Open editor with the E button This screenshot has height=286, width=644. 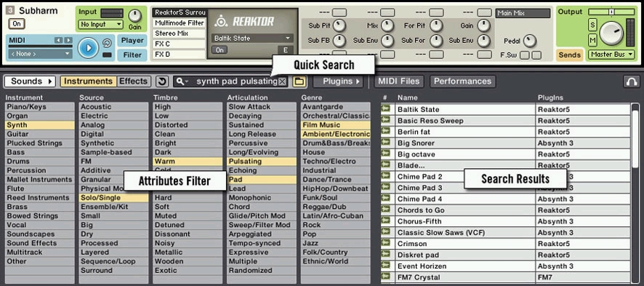[x=286, y=49]
